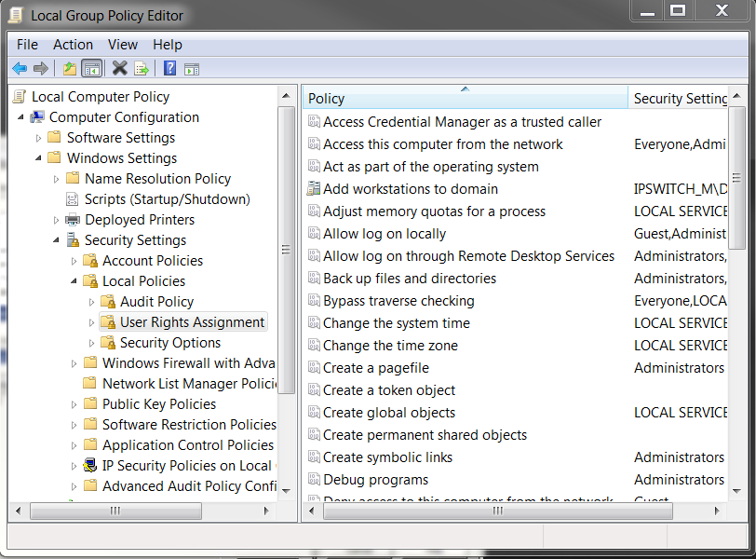Screen dimensions: 756x559
Task: Go back with the blue Back arrow
Action: [x=20, y=69]
